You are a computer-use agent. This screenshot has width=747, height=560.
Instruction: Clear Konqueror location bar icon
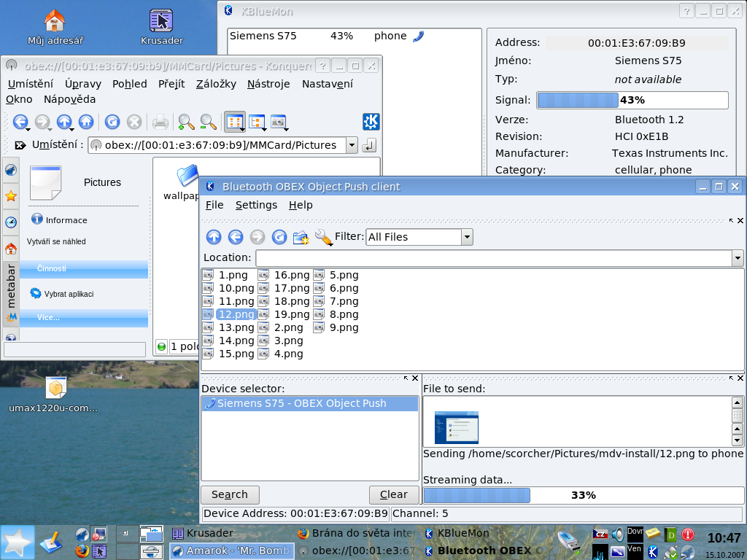point(20,145)
